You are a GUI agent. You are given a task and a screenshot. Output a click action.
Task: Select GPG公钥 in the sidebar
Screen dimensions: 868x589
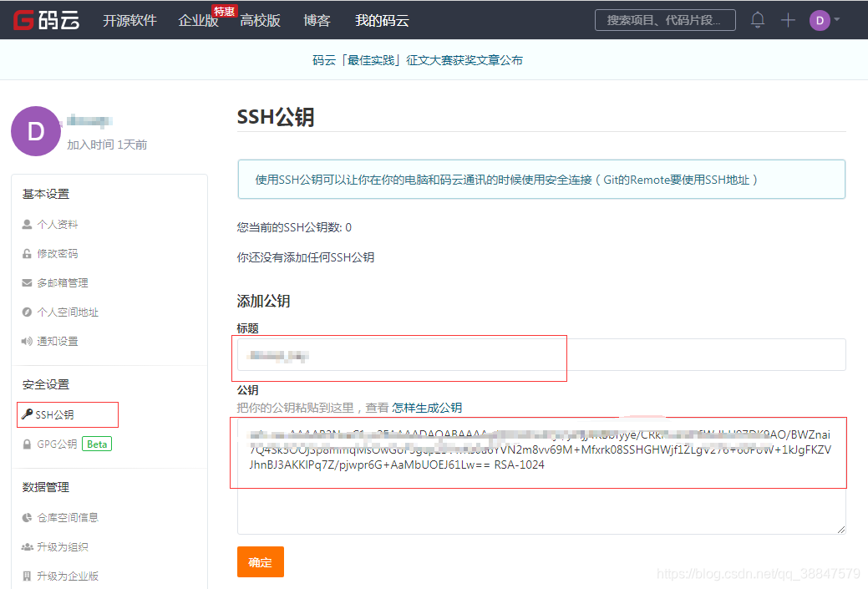[57, 444]
